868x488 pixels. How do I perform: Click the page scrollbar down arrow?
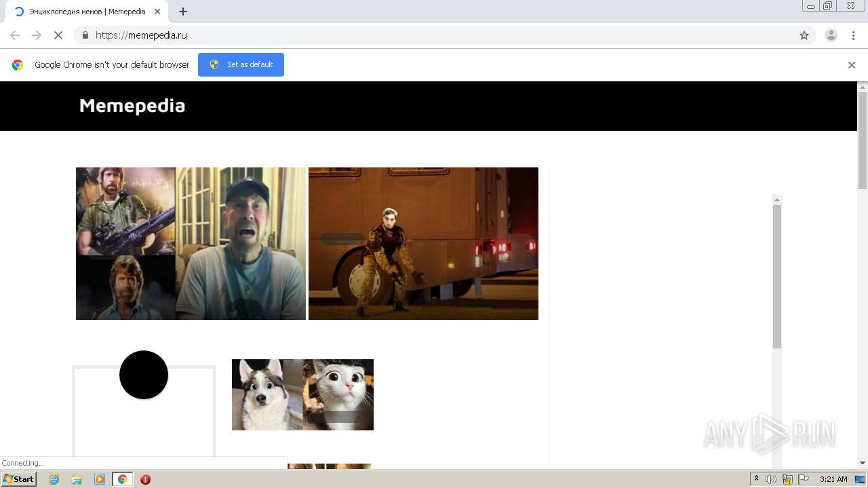pyautogui.click(x=863, y=463)
